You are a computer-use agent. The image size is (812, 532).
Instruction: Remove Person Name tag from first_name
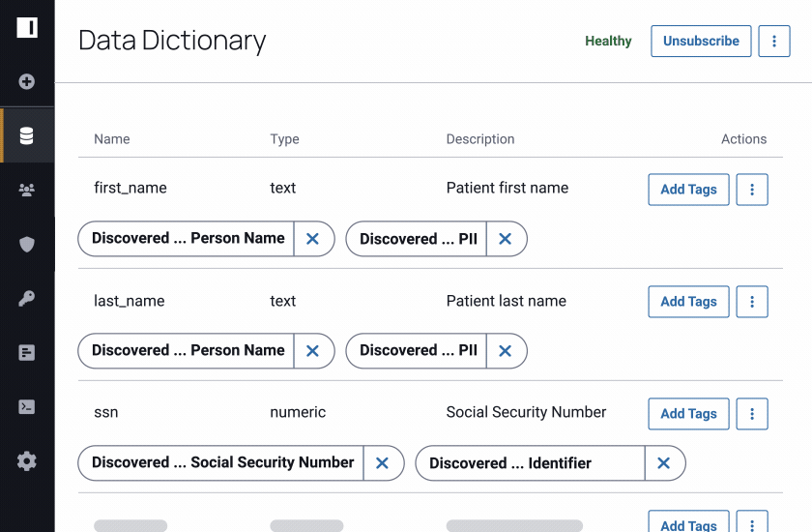pyautogui.click(x=313, y=239)
